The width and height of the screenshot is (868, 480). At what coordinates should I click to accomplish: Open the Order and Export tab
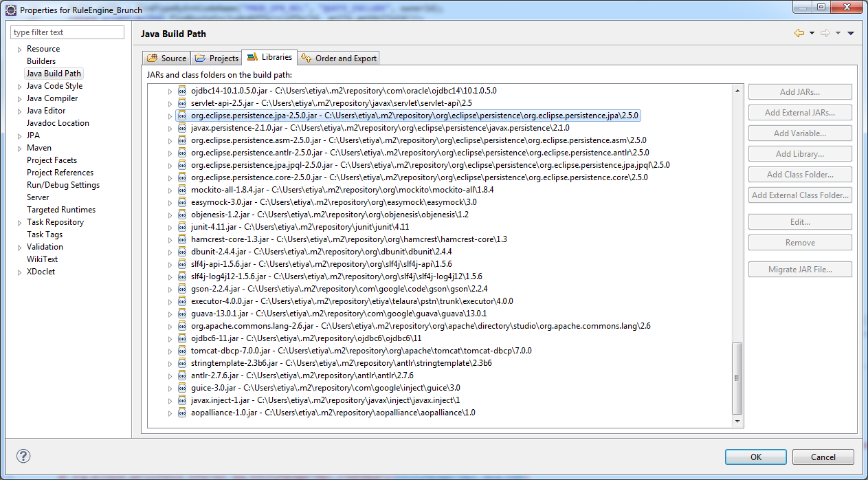[x=339, y=58]
